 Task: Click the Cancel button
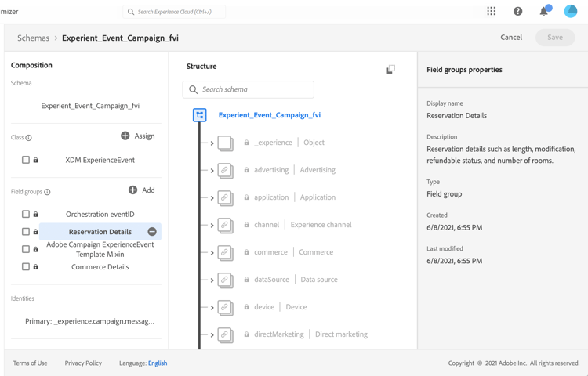511,38
